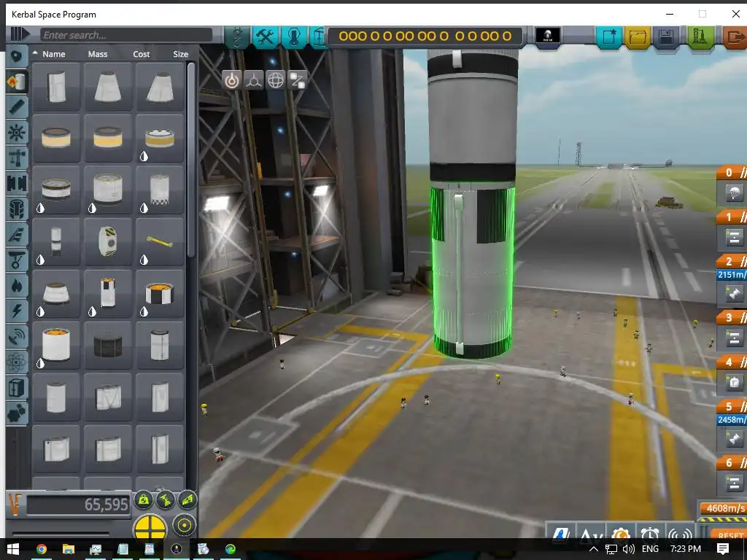Sort parts by Mass

point(98,54)
